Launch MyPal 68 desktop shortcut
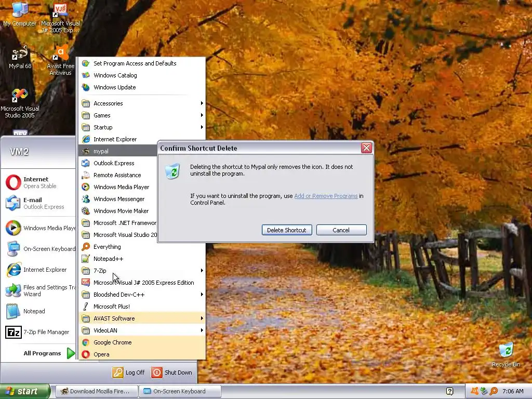 click(x=20, y=58)
